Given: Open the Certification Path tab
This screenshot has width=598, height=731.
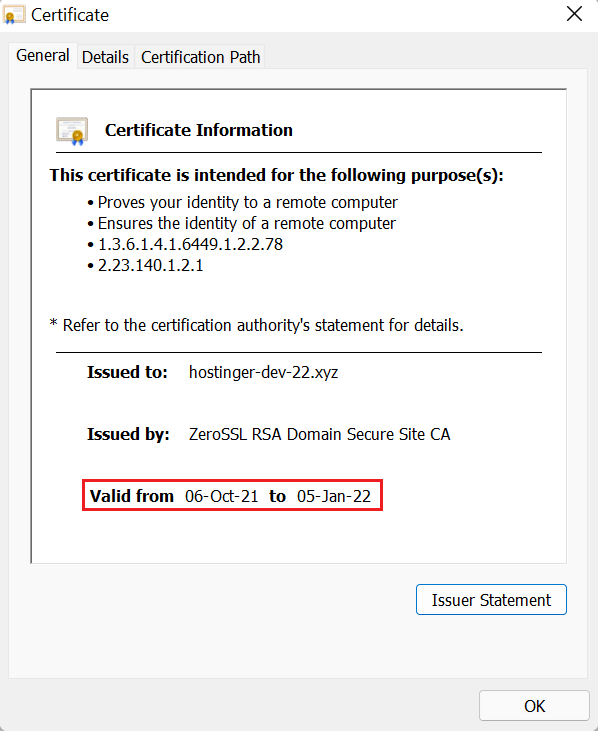Looking at the screenshot, I should [200, 57].
